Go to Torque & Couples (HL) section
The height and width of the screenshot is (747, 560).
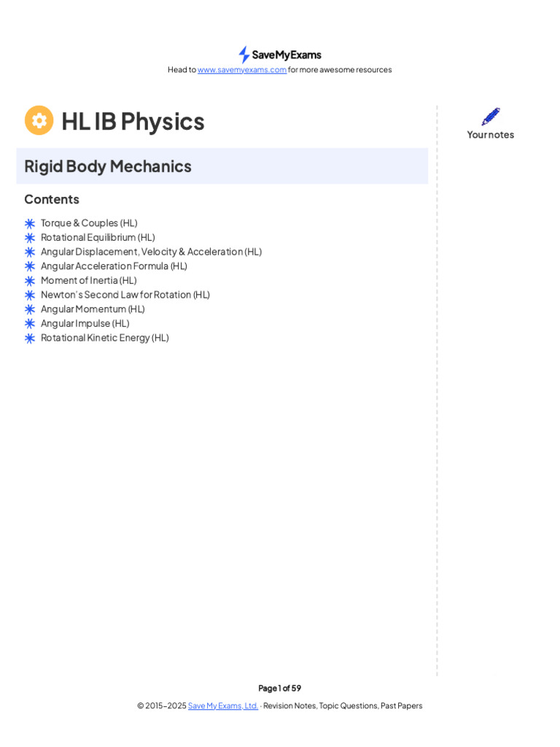point(89,223)
